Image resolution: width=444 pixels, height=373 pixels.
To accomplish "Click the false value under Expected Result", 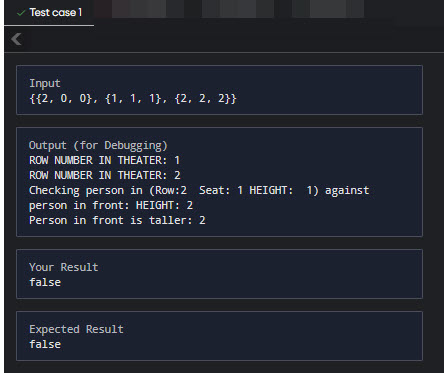I will 45,344.
